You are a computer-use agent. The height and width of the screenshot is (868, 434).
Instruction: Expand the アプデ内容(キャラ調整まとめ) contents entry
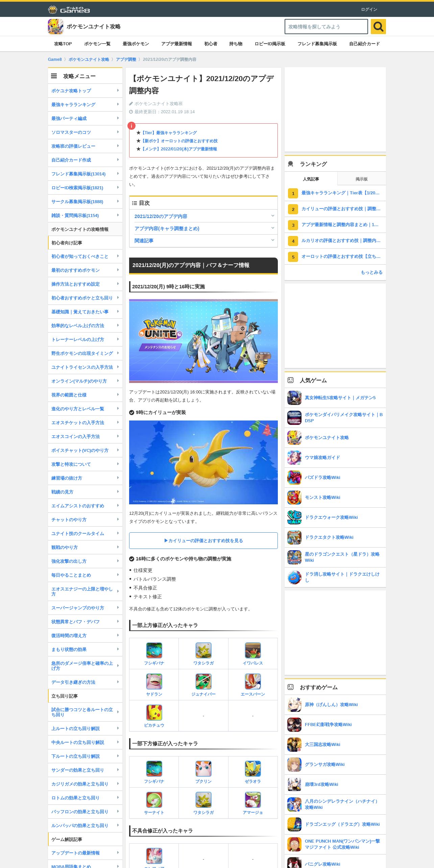(273, 228)
